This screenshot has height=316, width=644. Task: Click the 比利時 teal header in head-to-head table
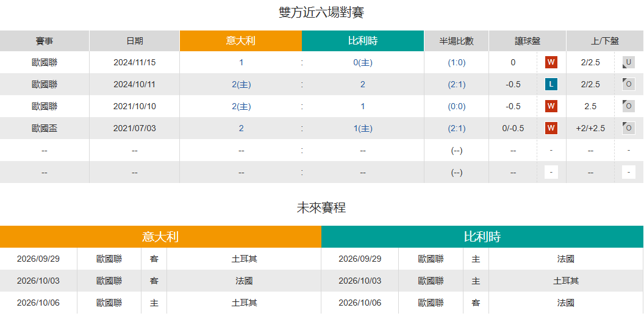click(363, 41)
